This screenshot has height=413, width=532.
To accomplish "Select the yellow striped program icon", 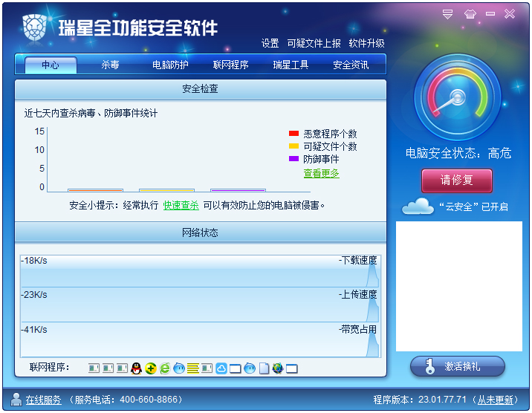I will 192,368.
